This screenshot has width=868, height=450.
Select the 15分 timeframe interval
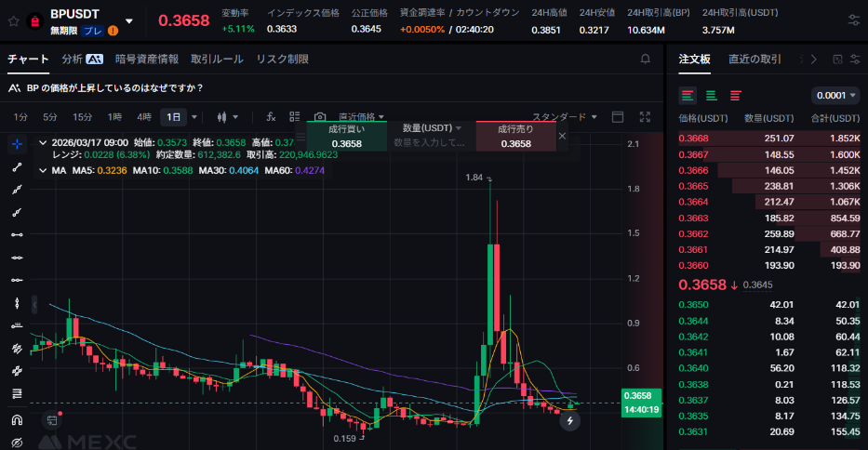[82, 117]
